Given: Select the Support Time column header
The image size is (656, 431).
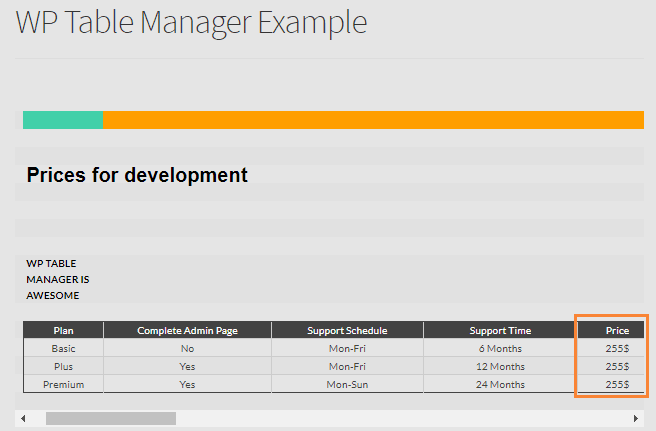Looking at the screenshot, I should (500, 330).
